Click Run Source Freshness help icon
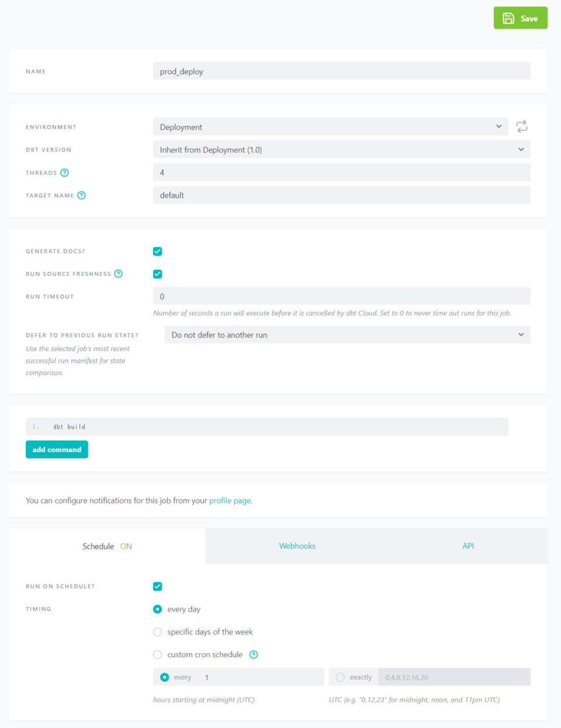 [119, 274]
